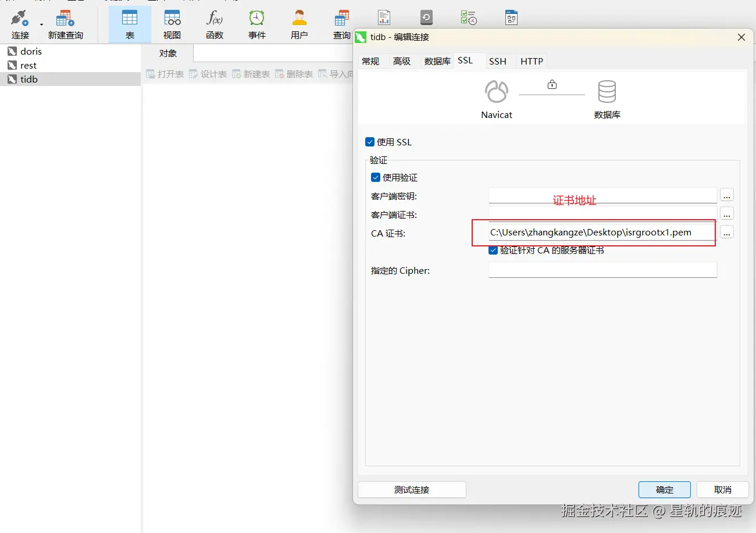Image resolution: width=756 pixels, height=533 pixels.
Task: Confirm with the 确定 button
Action: [x=665, y=489]
